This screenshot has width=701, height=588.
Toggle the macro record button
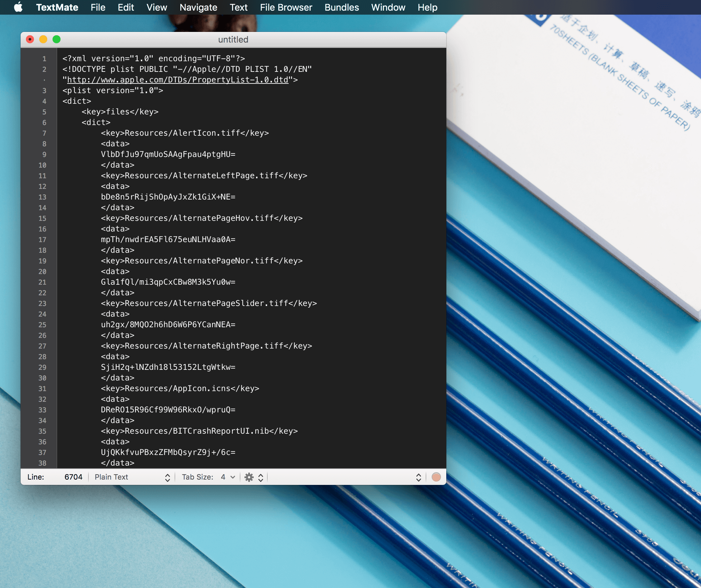click(436, 477)
